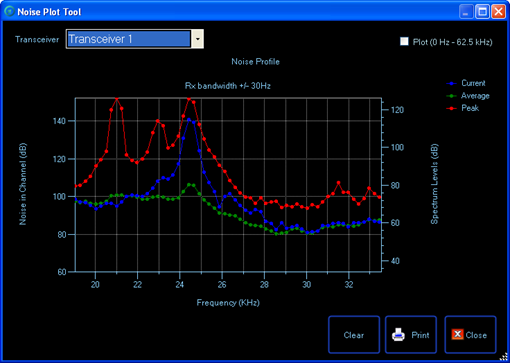Image resolution: width=510 pixels, height=363 pixels.
Task: Select the Transceiver 1 combo box field
Action: coord(135,39)
